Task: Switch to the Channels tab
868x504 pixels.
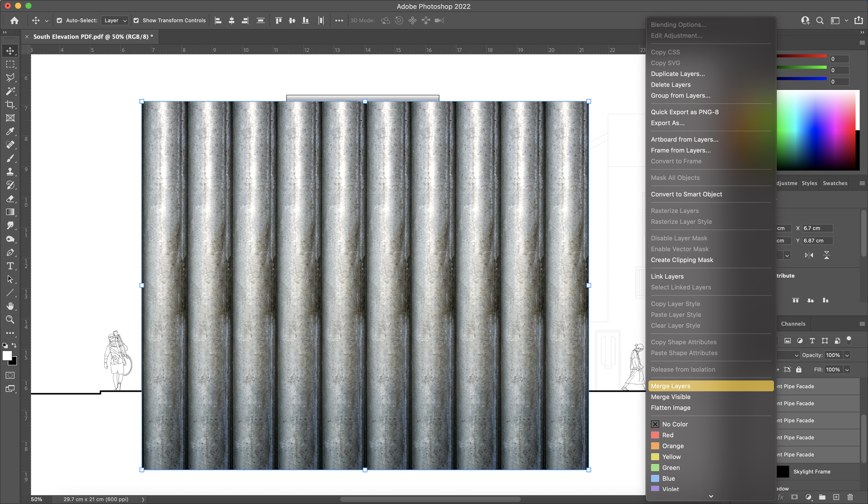Action: point(793,324)
